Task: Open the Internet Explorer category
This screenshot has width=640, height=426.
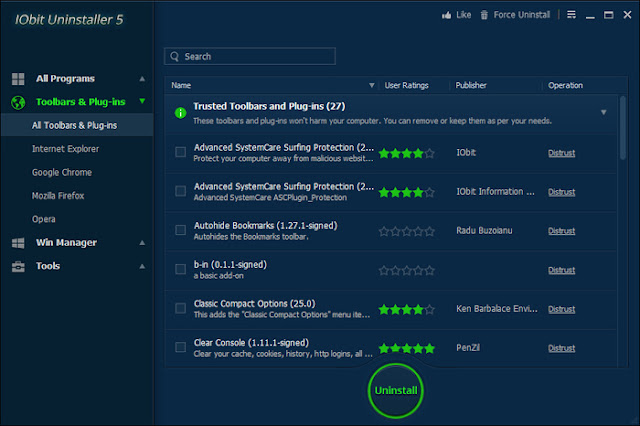Action: pyautogui.click(x=66, y=149)
